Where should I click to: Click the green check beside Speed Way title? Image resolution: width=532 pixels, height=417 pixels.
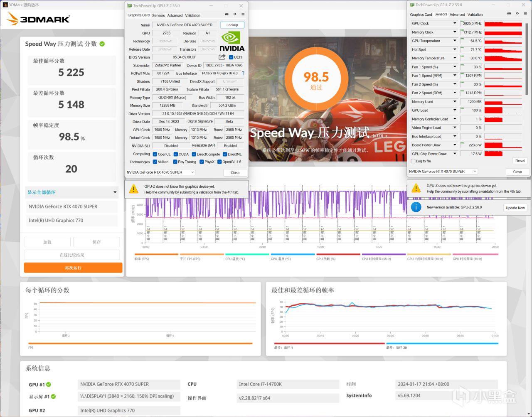102,44
